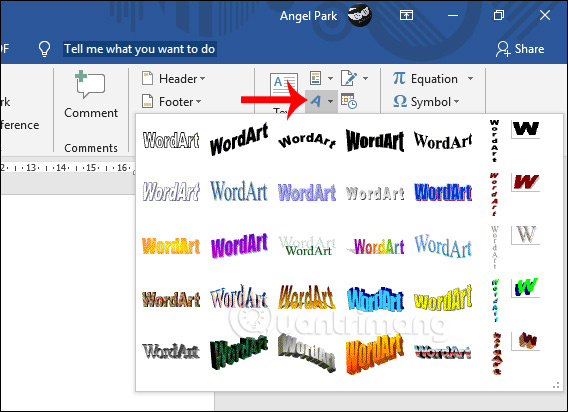Select the green and blue W WordArt style
This screenshot has height=412, width=568.
(x=526, y=288)
